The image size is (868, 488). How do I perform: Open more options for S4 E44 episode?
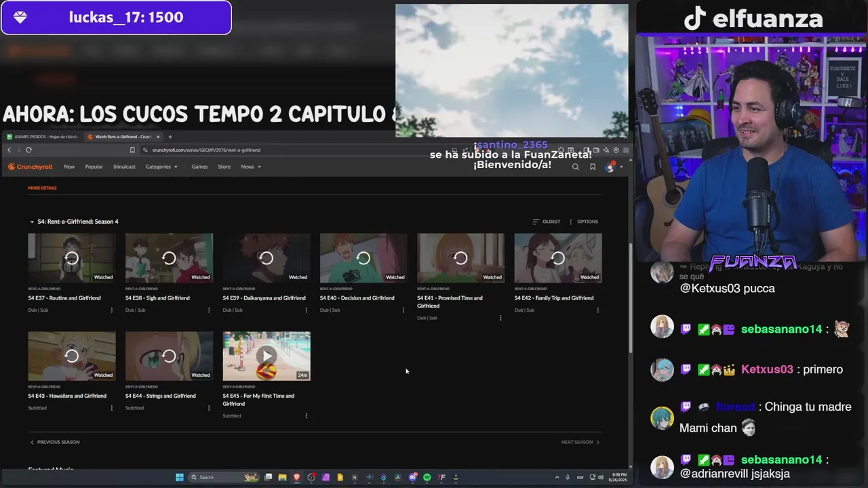point(209,408)
